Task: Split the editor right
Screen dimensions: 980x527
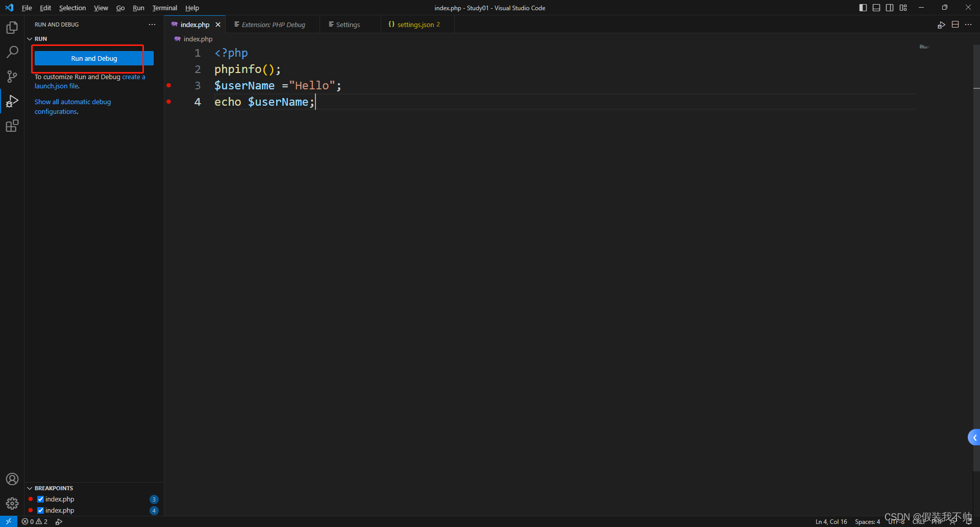Action: (955, 25)
